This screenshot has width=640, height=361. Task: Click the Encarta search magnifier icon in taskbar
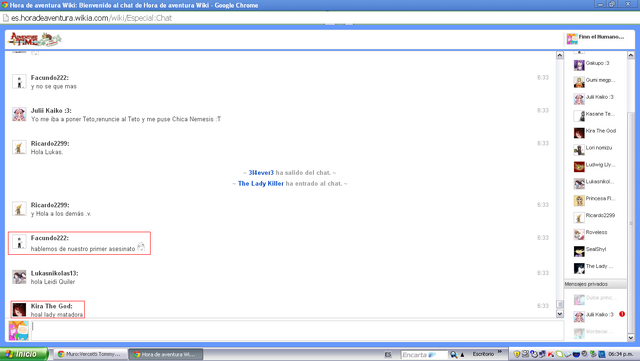click(x=453, y=354)
